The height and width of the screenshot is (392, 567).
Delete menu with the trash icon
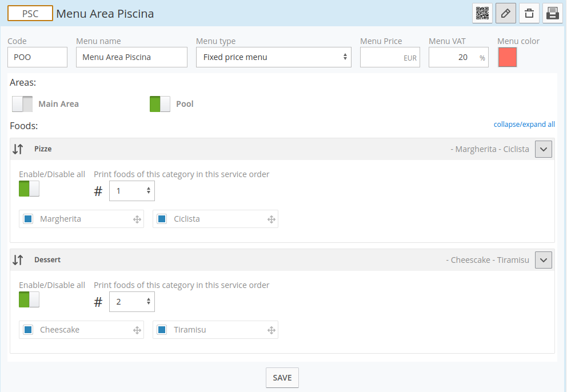click(529, 13)
